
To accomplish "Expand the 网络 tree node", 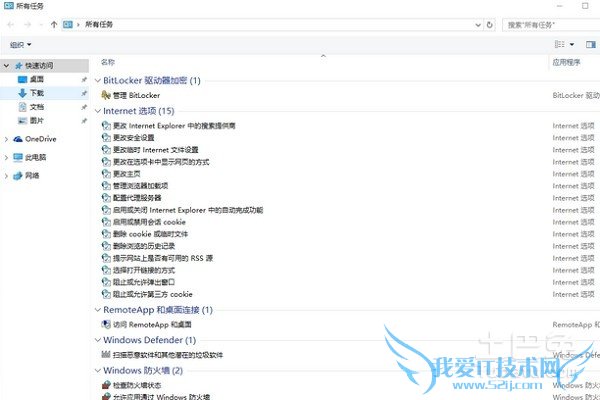I will click(6, 176).
